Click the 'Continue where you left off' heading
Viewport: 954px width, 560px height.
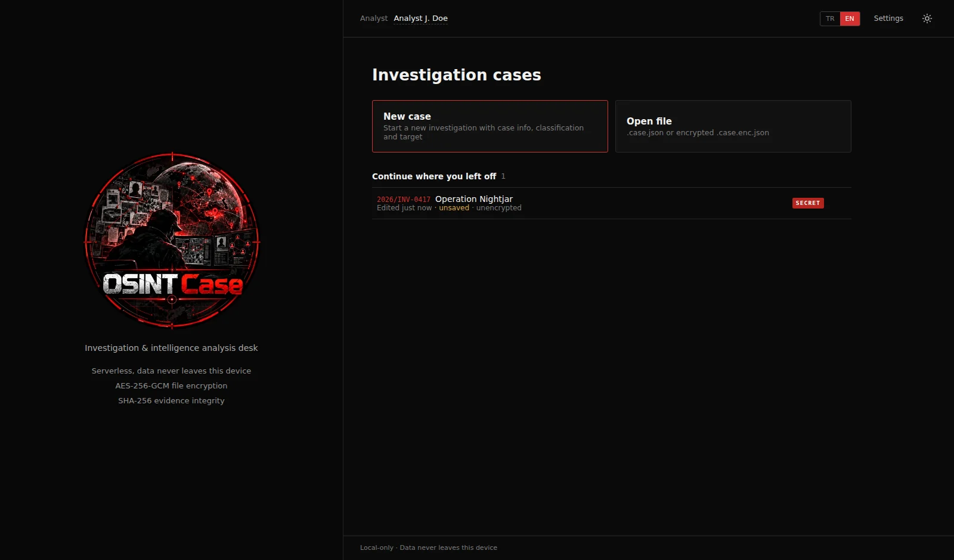pyautogui.click(x=434, y=176)
